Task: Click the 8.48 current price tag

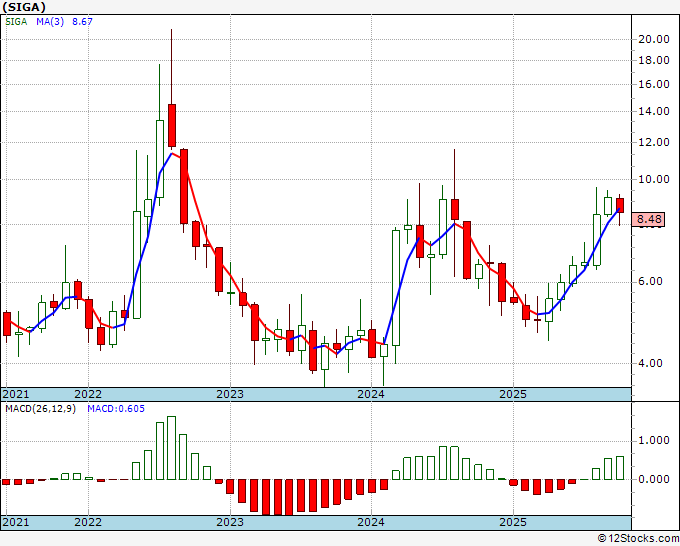Action: point(649,219)
